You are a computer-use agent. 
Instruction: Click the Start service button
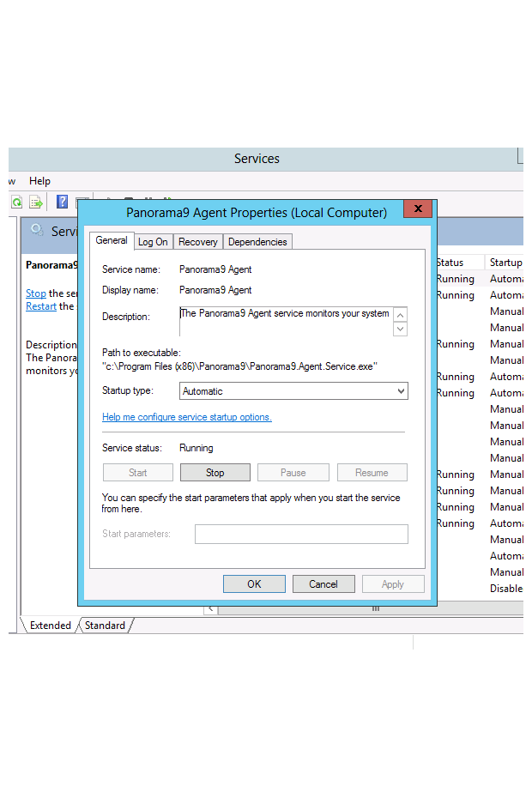coord(138,472)
